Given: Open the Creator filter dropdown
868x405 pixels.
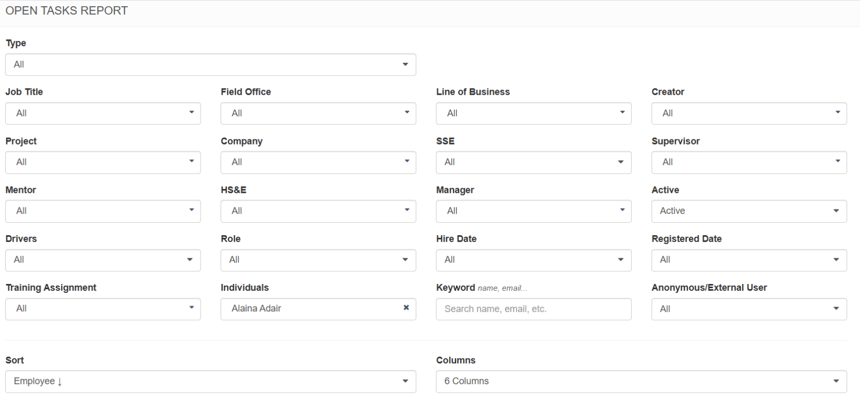Looking at the screenshot, I should point(749,113).
